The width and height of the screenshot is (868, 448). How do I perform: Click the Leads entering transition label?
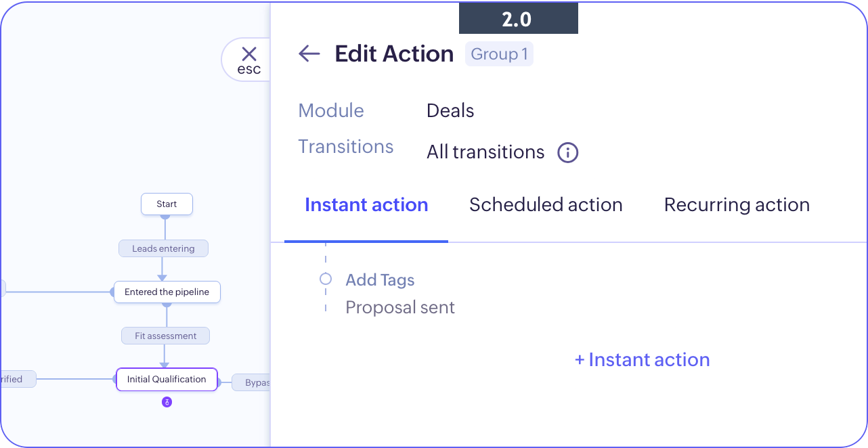coord(163,248)
